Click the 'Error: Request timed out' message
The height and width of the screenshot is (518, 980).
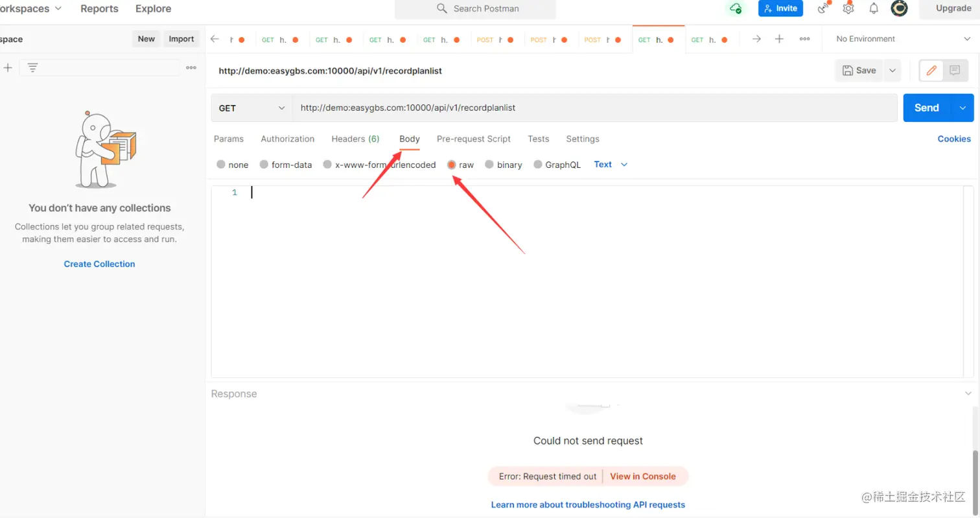click(x=548, y=477)
